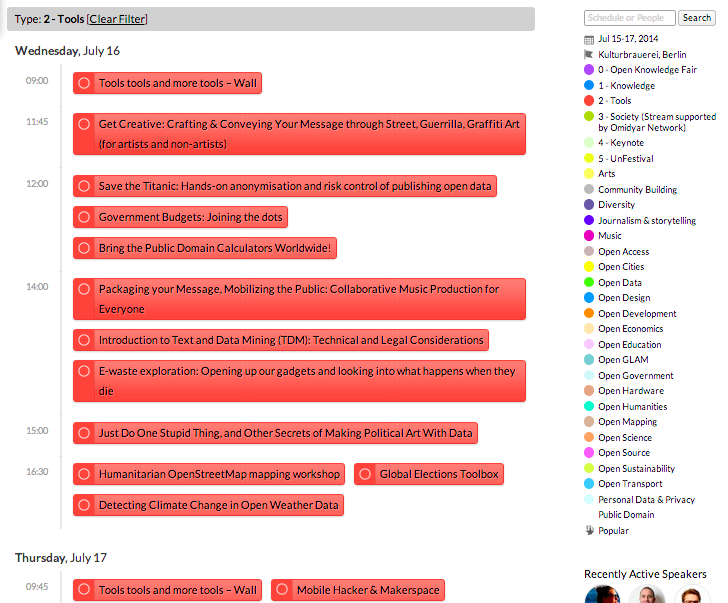Select Diversity category
728x603 pixels.
tap(616, 205)
